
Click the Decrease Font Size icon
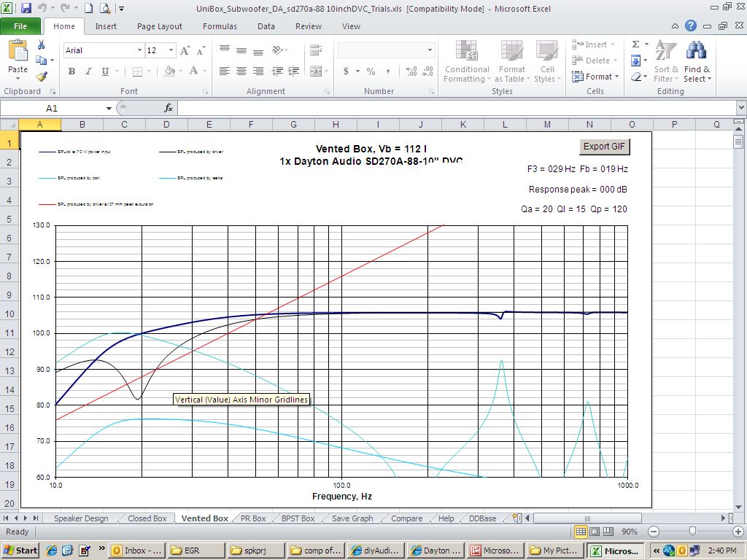pyautogui.click(x=201, y=50)
